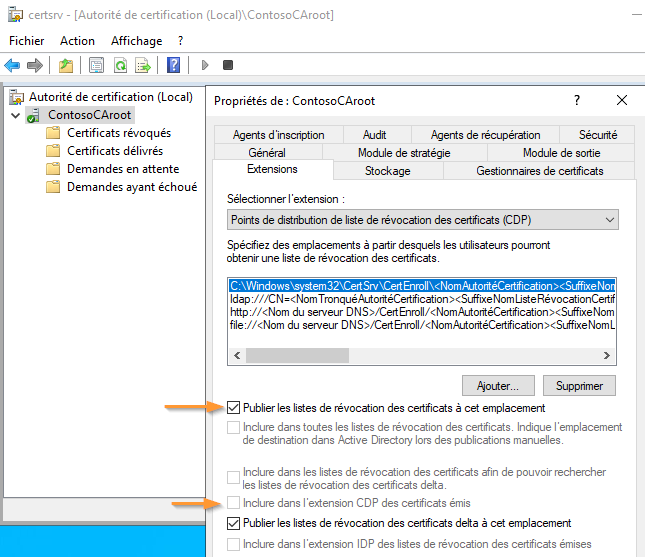Select ContosoCAroot in the tree
Screen dimensions: 645x557
pos(90,115)
